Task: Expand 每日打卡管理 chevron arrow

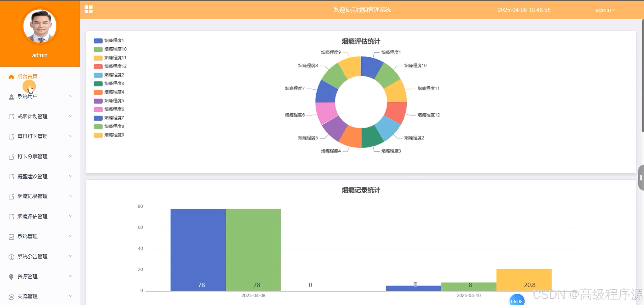Action: (x=70, y=136)
